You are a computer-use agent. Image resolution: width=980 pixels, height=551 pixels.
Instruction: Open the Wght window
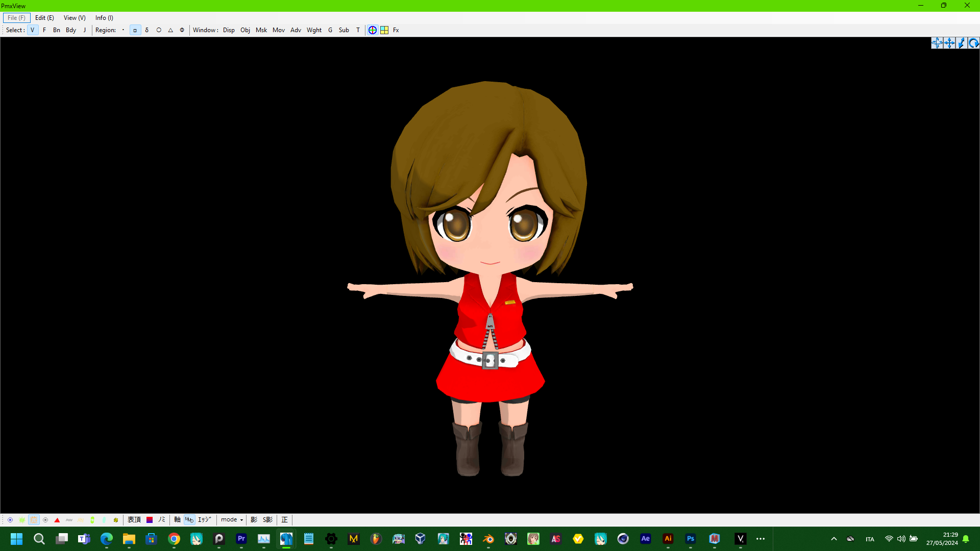tap(314, 30)
